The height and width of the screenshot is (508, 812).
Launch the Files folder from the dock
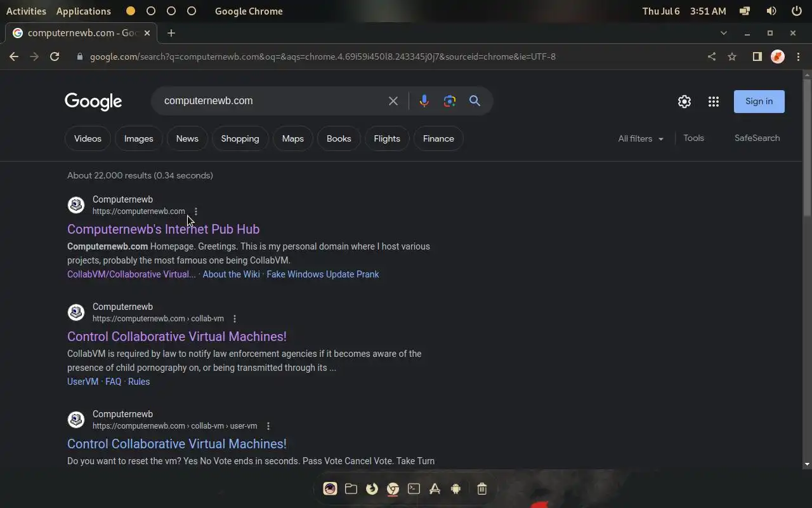click(351, 488)
